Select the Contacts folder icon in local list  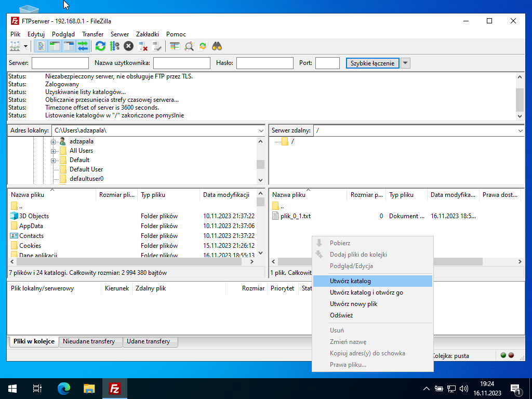tap(14, 235)
